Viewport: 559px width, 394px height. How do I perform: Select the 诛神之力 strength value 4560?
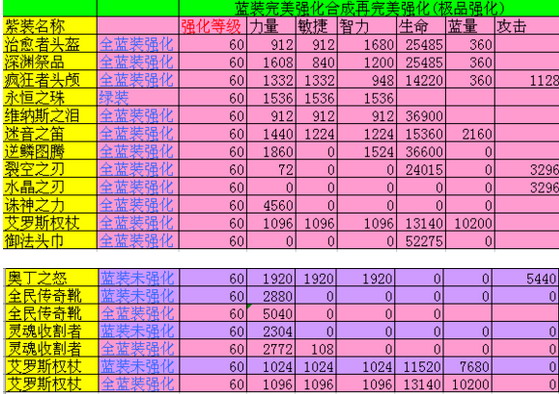coord(271,205)
